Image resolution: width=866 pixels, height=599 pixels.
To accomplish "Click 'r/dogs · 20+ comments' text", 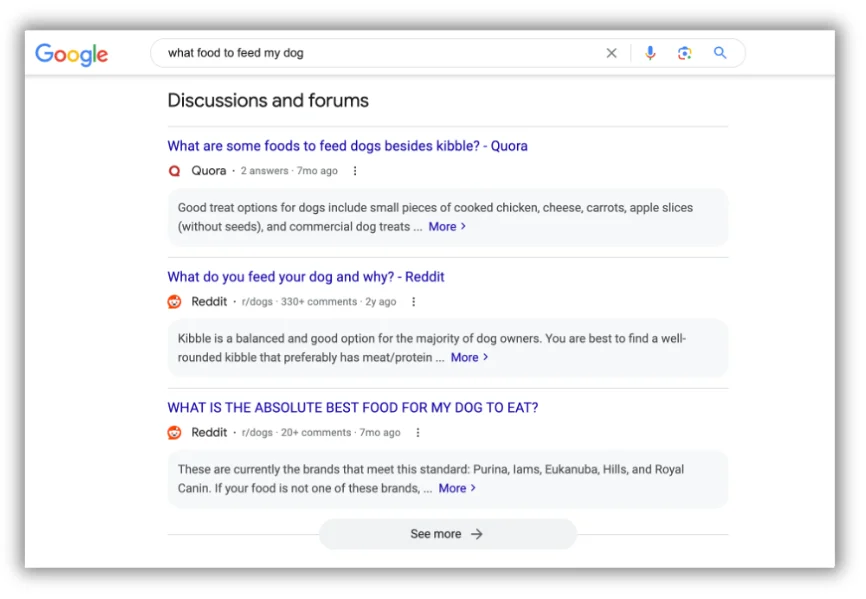I will tap(296, 433).
